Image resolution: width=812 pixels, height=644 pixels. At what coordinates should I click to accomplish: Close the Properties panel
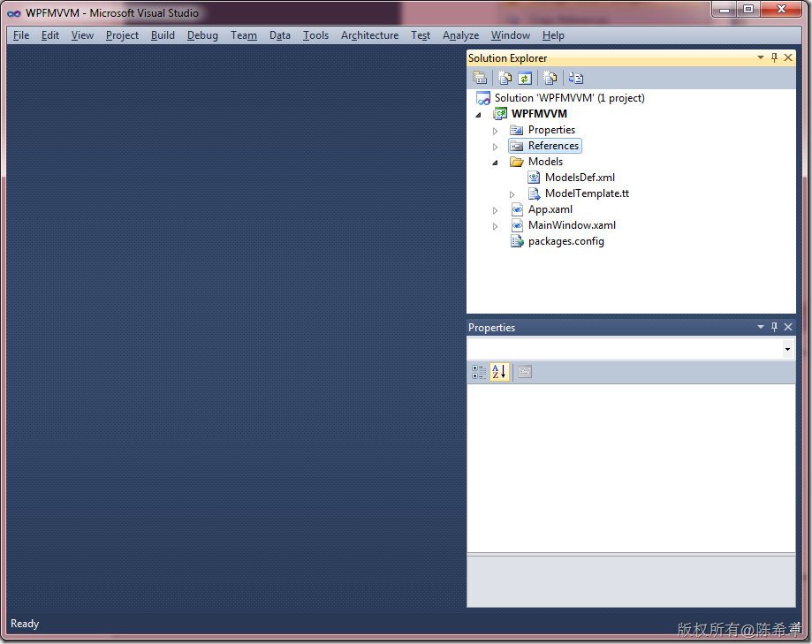[788, 327]
